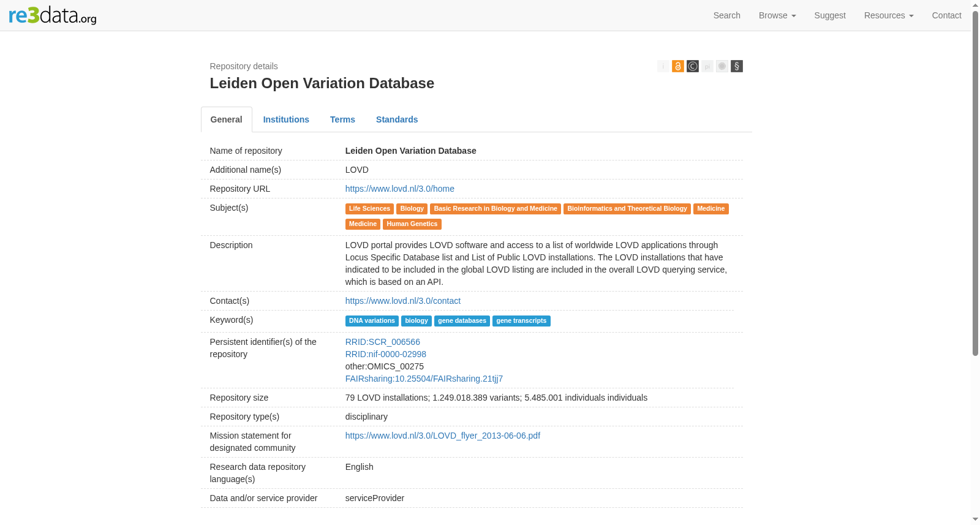Click the section sign policy badge icon
Screen dimensions: 980x525
point(737,66)
